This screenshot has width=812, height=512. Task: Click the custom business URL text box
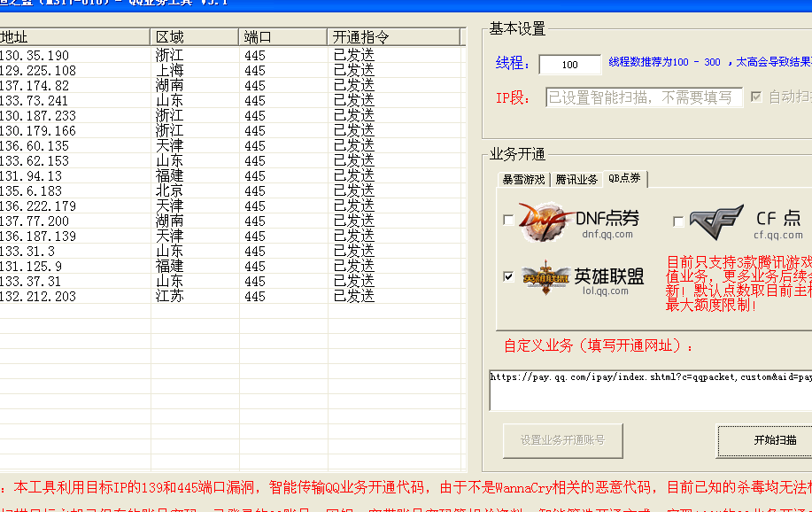click(651, 390)
